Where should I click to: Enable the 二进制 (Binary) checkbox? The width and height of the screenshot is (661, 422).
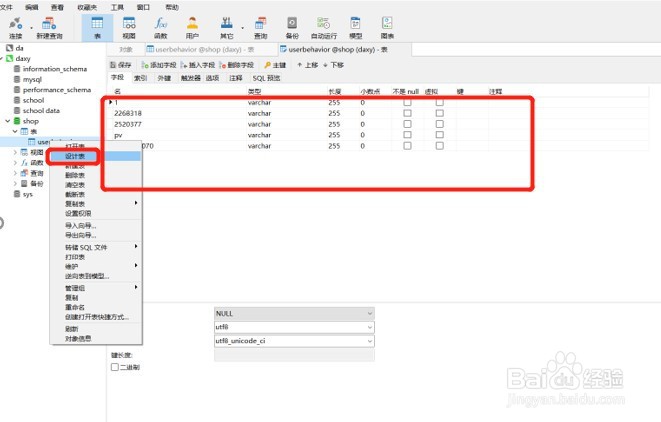(115, 367)
